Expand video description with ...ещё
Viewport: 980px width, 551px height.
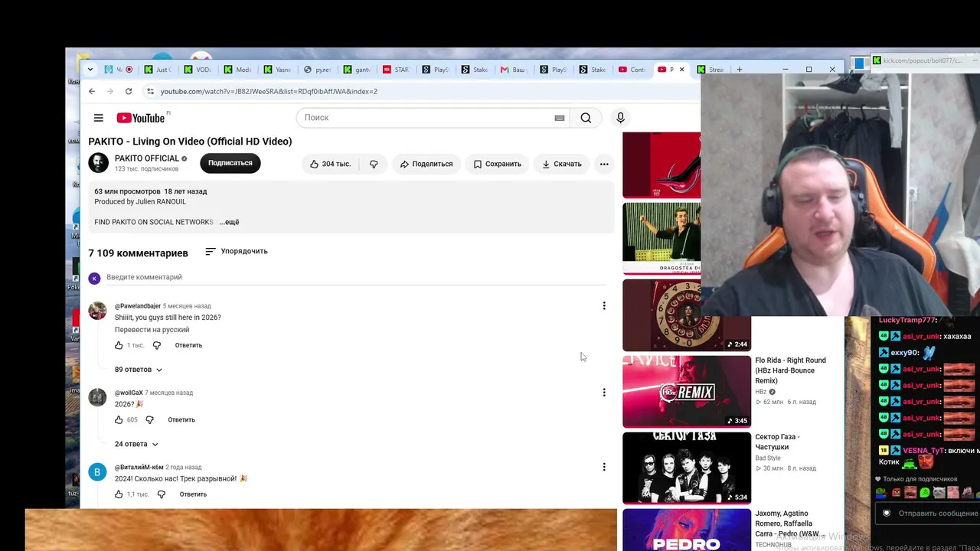click(x=229, y=222)
